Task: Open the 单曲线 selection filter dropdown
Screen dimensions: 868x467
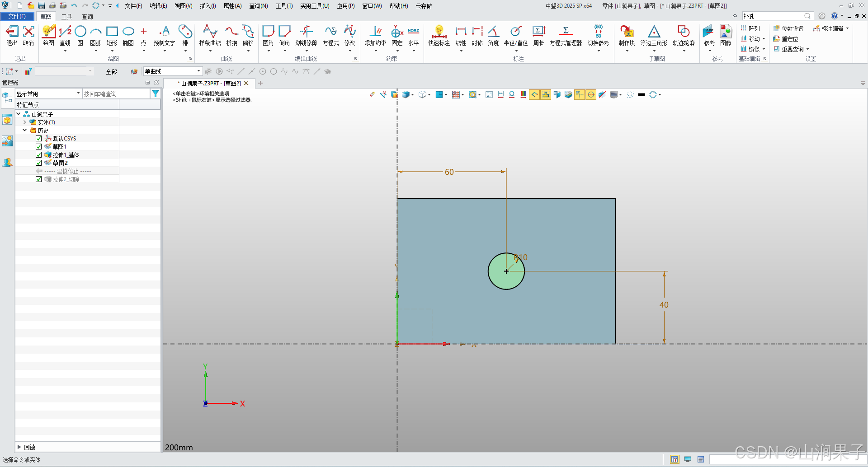Action: 173,71
